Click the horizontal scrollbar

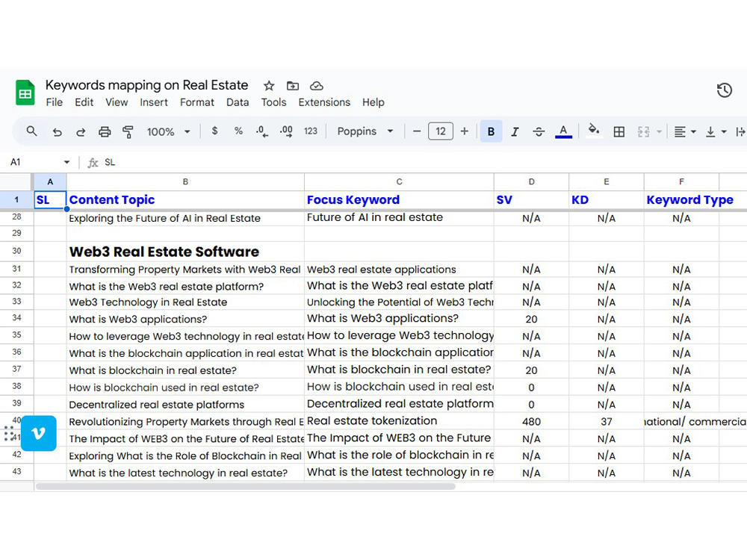tap(245, 487)
